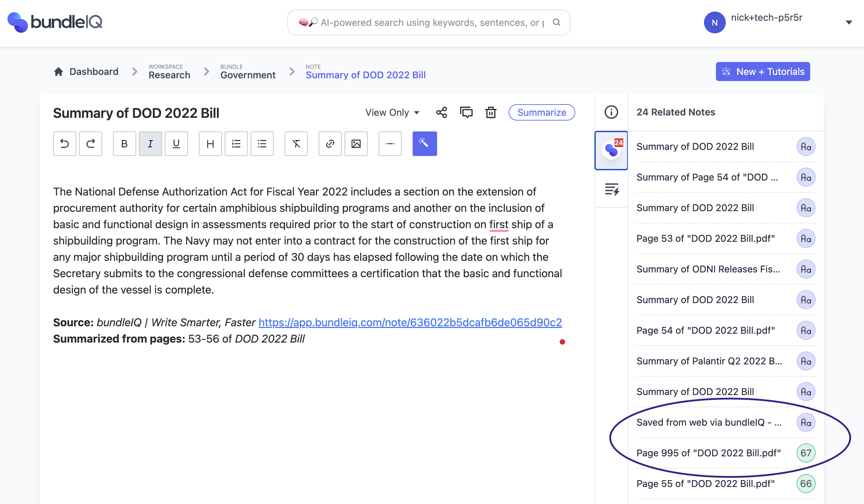Screen dimensions: 864x504
Task: Insert an image using the image icon
Action: [x=356, y=144]
